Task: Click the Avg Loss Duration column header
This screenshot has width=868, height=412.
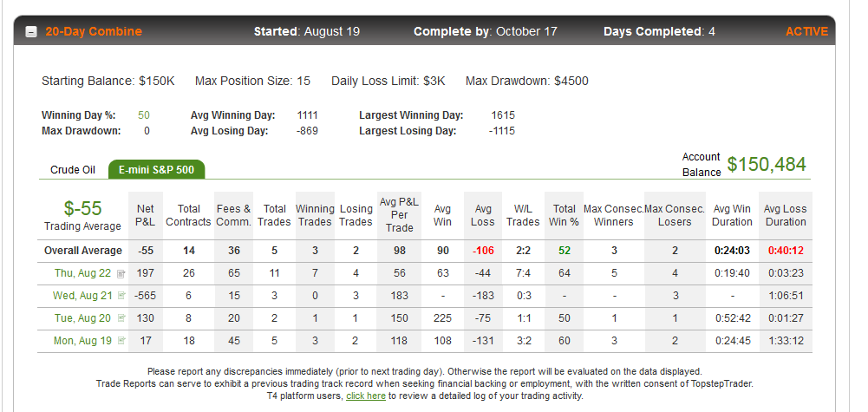Action: click(x=785, y=215)
